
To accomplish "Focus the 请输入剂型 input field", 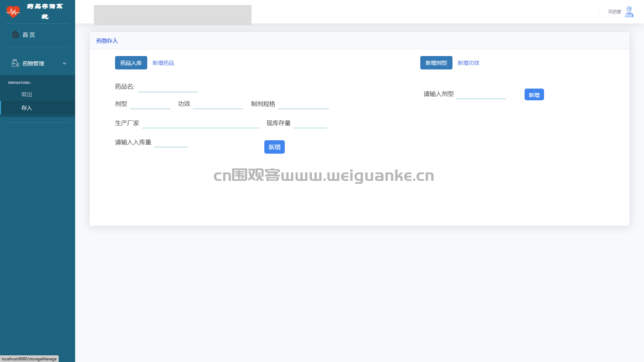I will (x=481, y=94).
